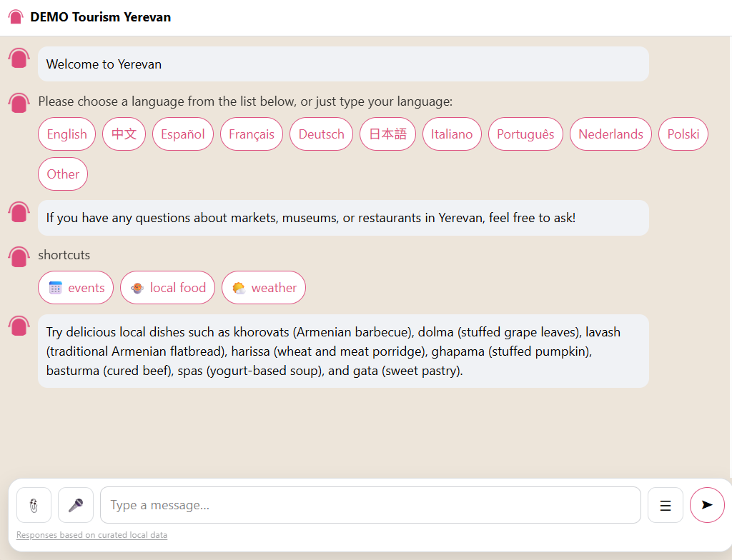The height and width of the screenshot is (560, 732).
Task: Pick Português from the languages
Action: point(525,134)
